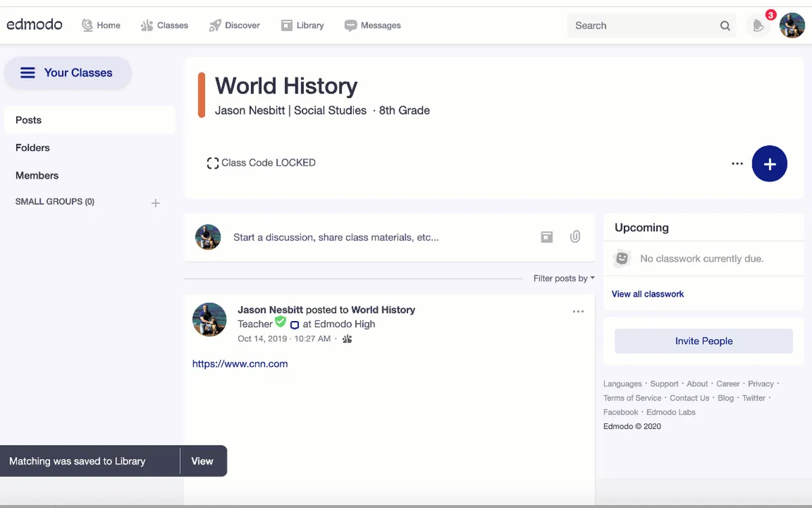812x508 pixels.
Task: Click the no classwork smiley icon
Action: click(x=621, y=258)
